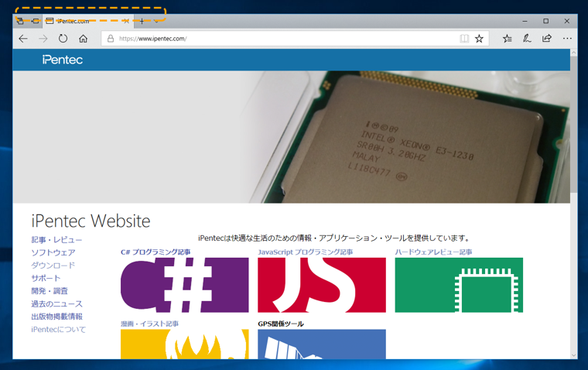Open Settings and more ellipsis menu

[x=567, y=38]
